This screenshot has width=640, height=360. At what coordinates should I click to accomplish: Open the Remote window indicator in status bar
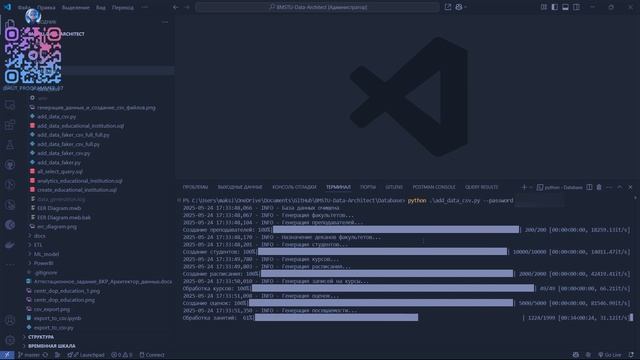[7, 355]
